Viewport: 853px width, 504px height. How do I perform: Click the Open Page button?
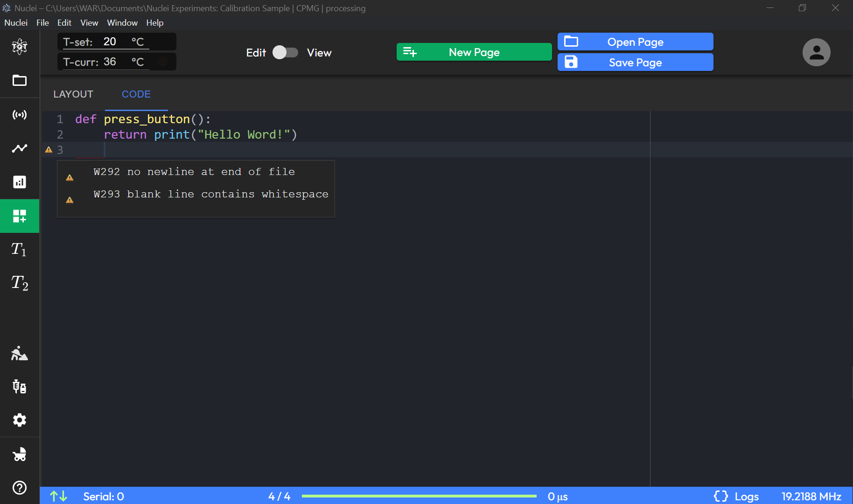tap(635, 42)
